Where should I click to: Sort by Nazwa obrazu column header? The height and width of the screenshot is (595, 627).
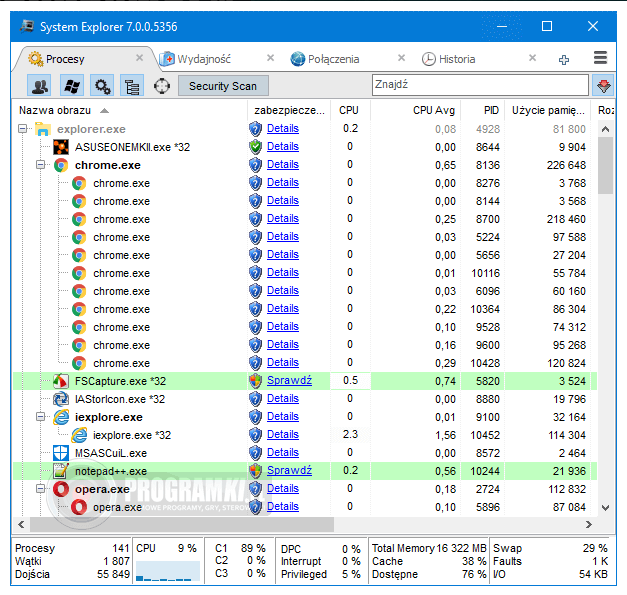click(x=130, y=110)
